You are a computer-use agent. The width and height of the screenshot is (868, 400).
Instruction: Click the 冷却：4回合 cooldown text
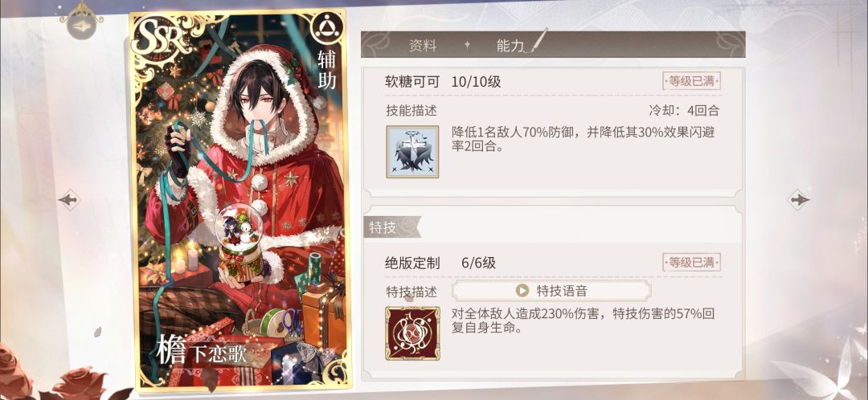[684, 110]
